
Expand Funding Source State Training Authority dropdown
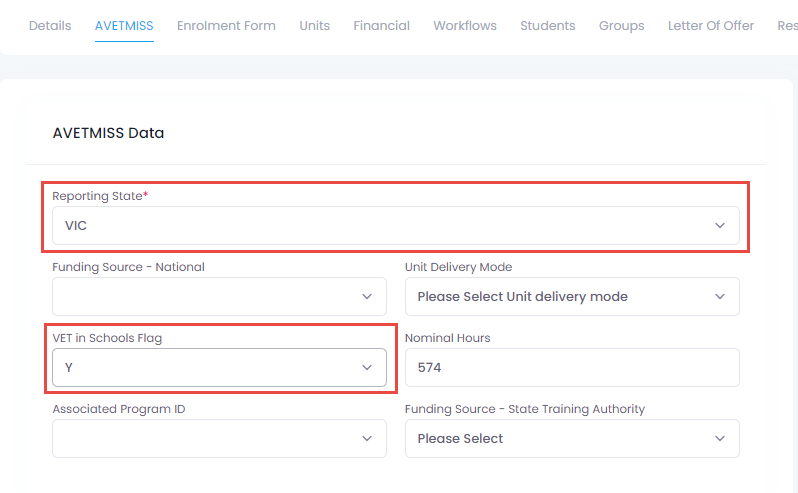click(x=572, y=438)
